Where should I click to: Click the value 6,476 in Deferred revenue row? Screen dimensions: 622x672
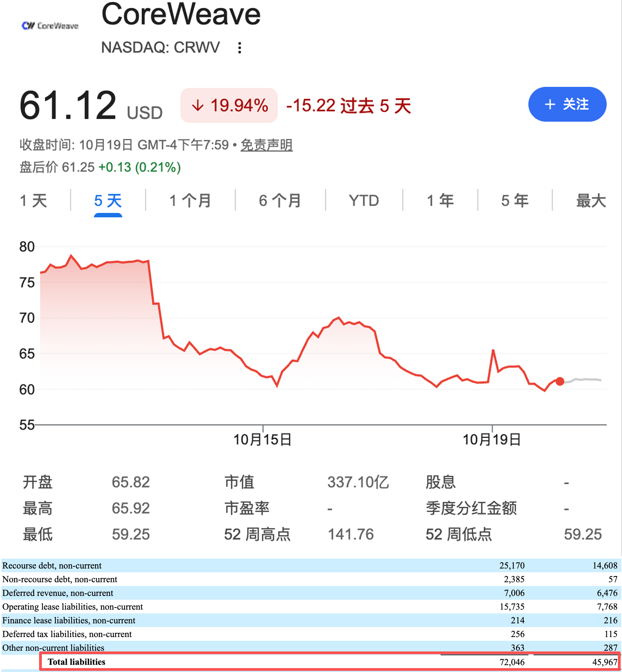[607, 593]
